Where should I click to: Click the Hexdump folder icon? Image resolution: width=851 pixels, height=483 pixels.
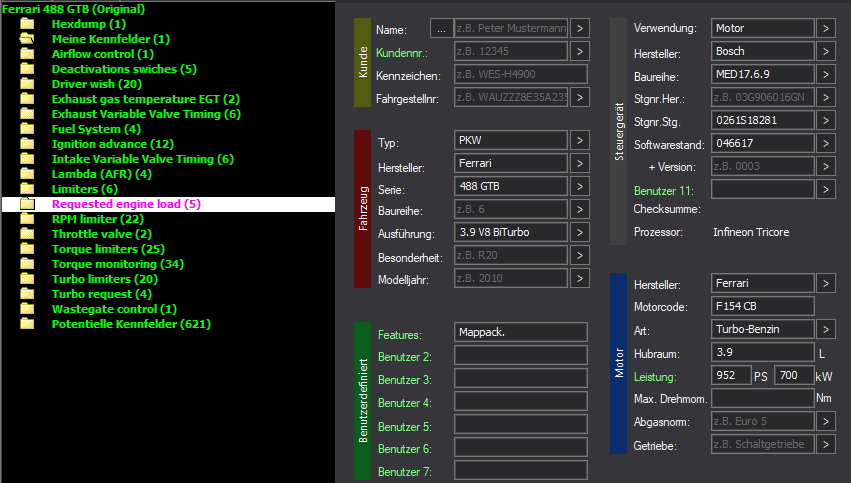(x=27, y=24)
